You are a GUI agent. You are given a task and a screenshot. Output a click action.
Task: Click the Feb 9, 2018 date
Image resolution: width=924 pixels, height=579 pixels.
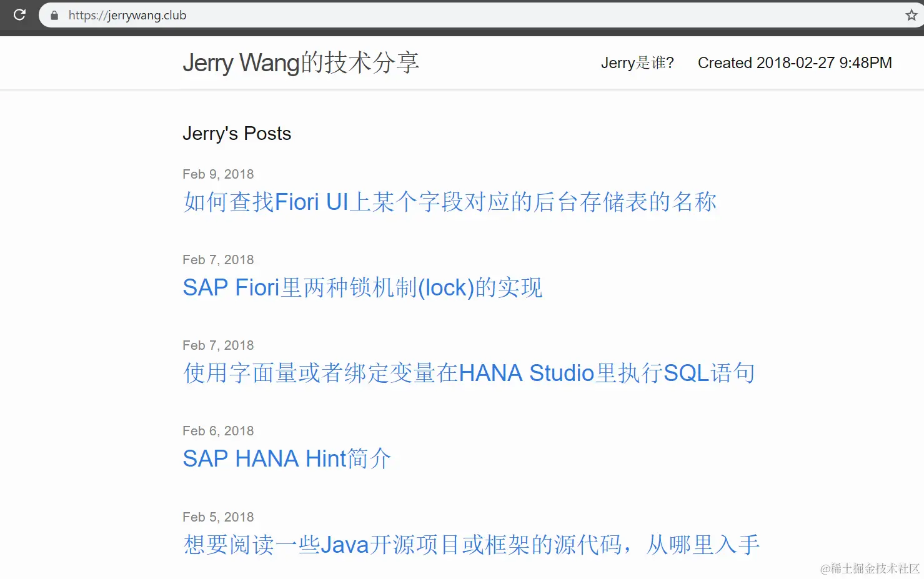pos(218,174)
